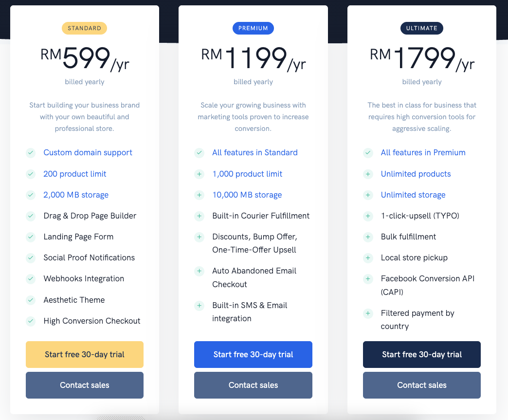Start the Ultimate plan free 30-day trial
508x420 pixels.
[422, 354]
